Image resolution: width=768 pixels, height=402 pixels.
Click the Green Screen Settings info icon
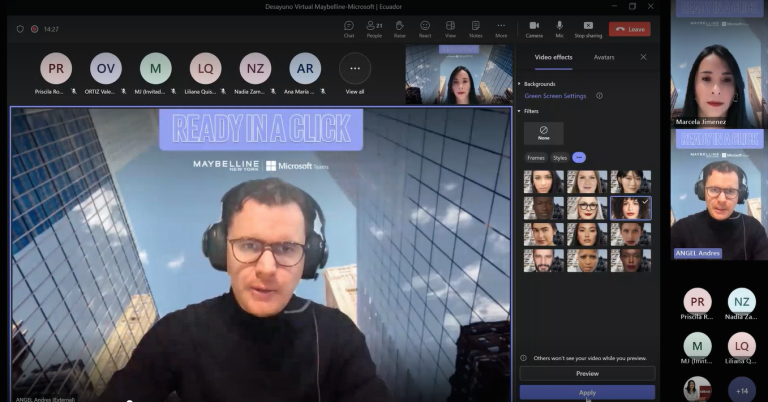[x=599, y=96]
